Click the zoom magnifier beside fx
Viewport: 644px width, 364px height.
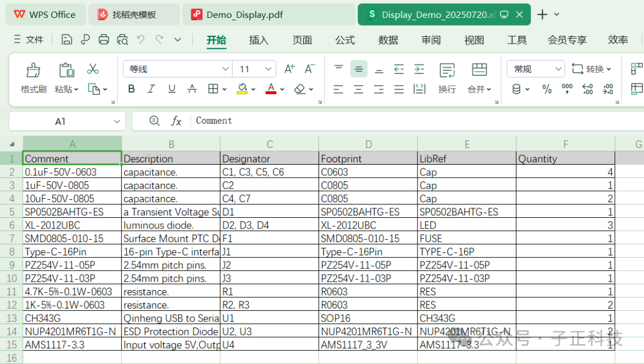point(154,121)
